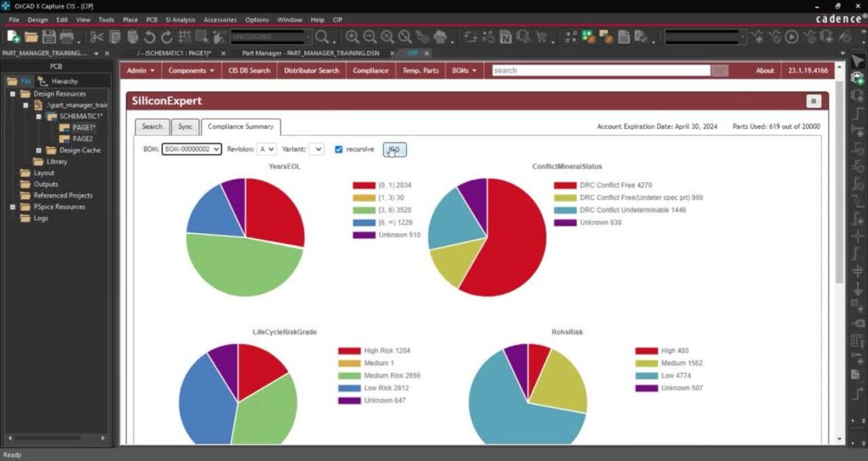Click the play simulation icon
The width and height of the screenshot is (868, 461).
[x=793, y=37]
